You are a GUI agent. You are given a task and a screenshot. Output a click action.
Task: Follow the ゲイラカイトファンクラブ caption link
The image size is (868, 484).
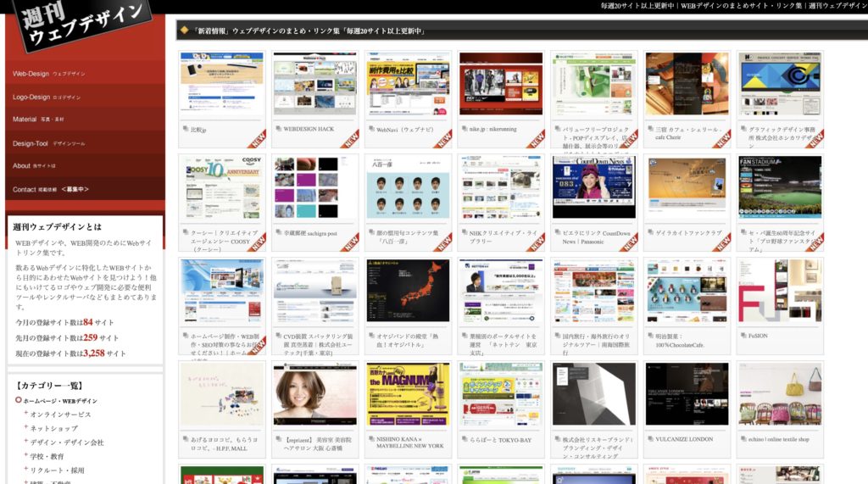688,233
